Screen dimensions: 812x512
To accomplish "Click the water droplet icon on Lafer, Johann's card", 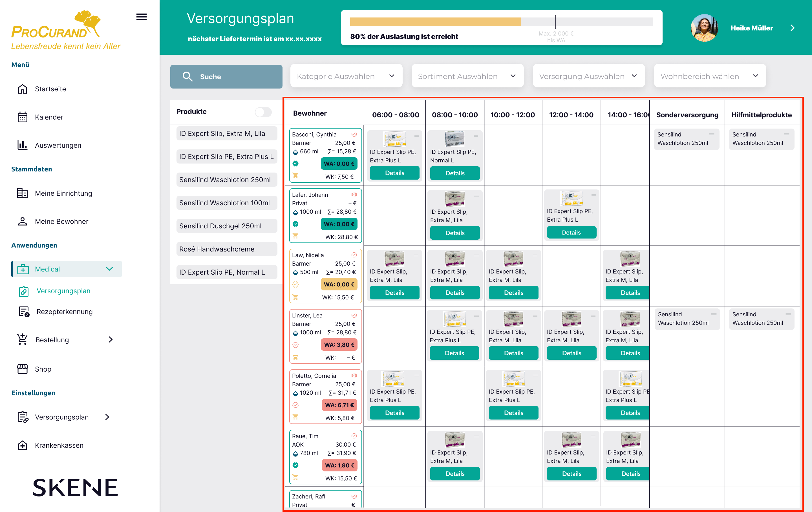I will pyautogui.click(x=296, y=212).
